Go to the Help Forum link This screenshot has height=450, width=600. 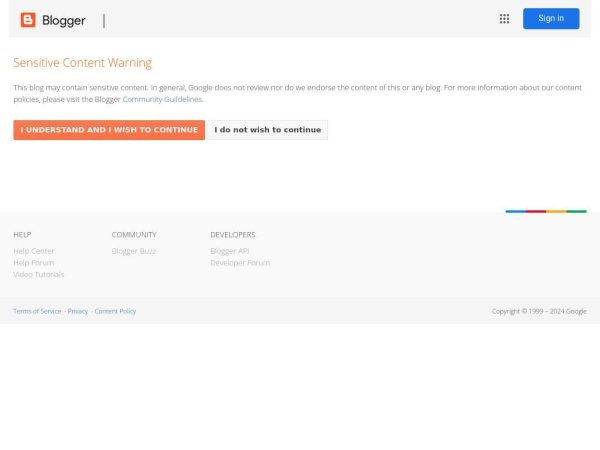tap(33, 263)
